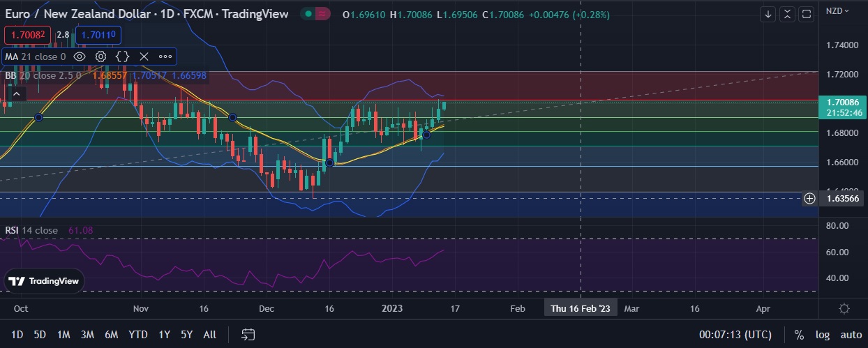Click the current price tag 1.70086
This screenshot has height=348, width=868.
842,102
